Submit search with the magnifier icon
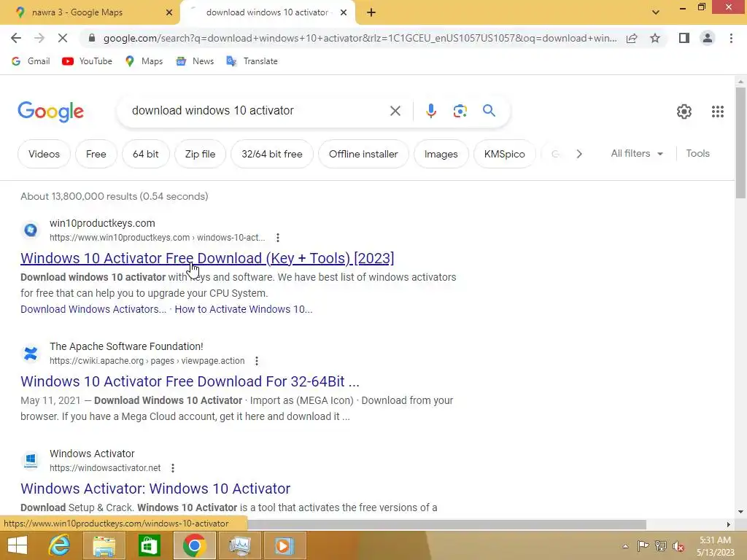747x560 pixels. coord(489,111)
